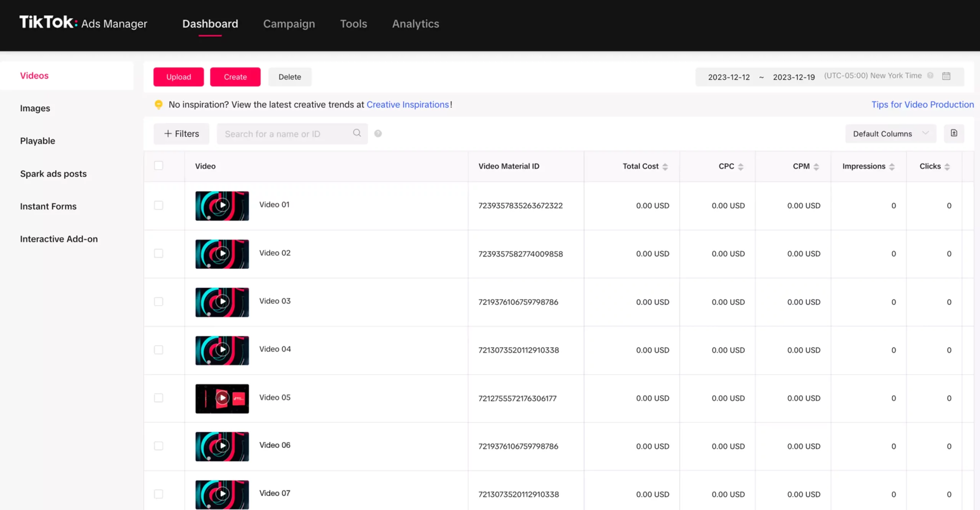Switch to the Campaign tab
This screenshot has height=510, width=980.
click(x=289, y=24)
